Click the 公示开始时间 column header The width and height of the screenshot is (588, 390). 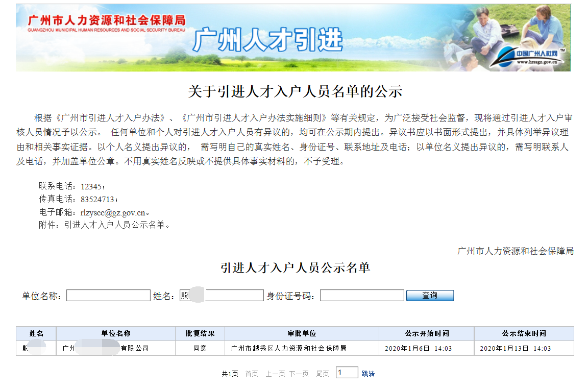point(427,333)
